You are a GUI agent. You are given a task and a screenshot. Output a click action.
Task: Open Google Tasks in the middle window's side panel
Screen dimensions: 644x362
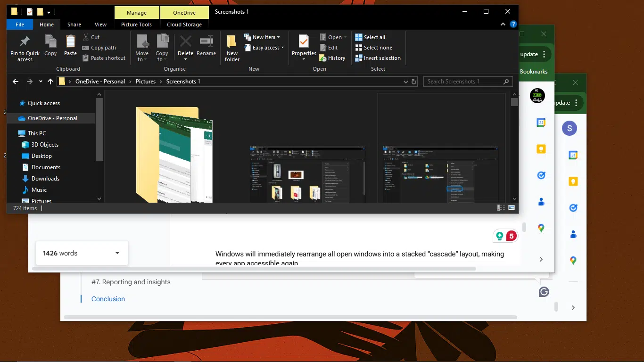click(x=541, y=175)
